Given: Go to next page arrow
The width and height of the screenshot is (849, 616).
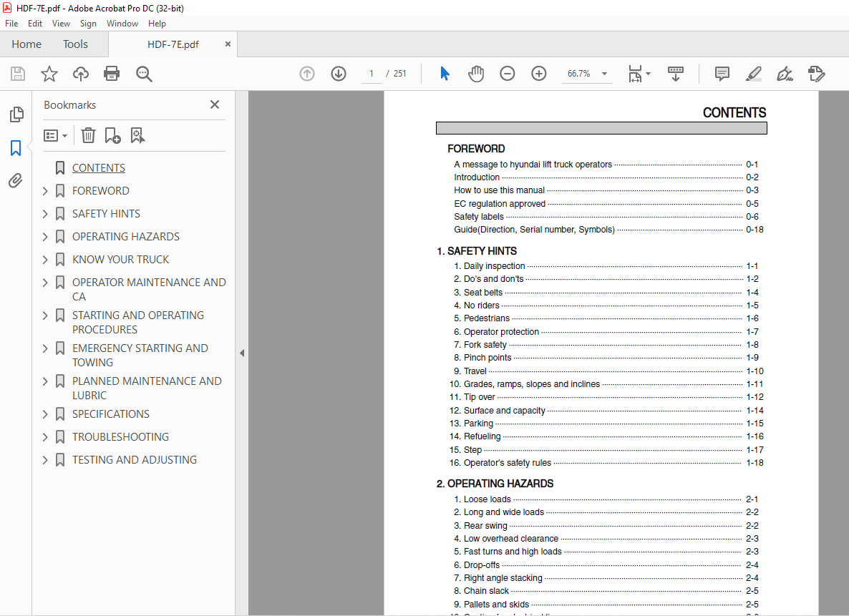Looking at the screenshot, I should pyautogui.click(x=339, y=74).
